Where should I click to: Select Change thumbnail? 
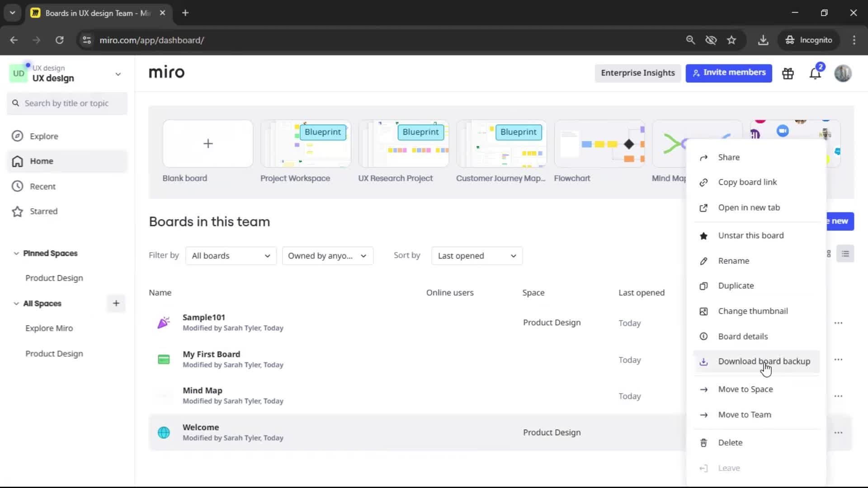point(756,311)
